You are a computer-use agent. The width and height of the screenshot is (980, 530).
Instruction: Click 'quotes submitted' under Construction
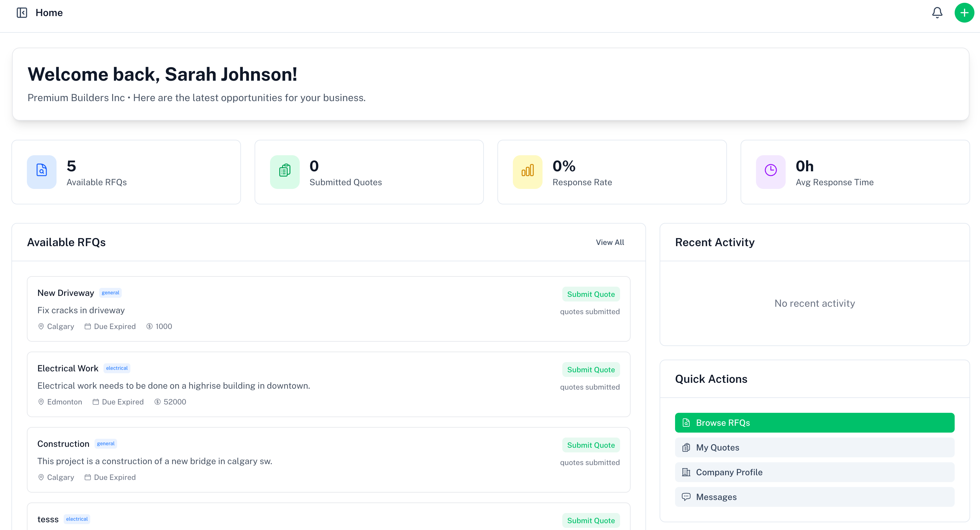click(x=590, y=462)
